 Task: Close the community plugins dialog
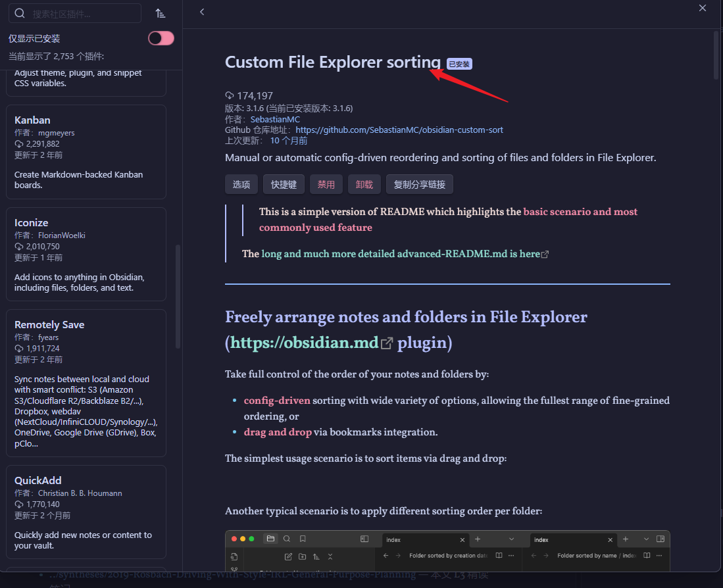[702, 8]
